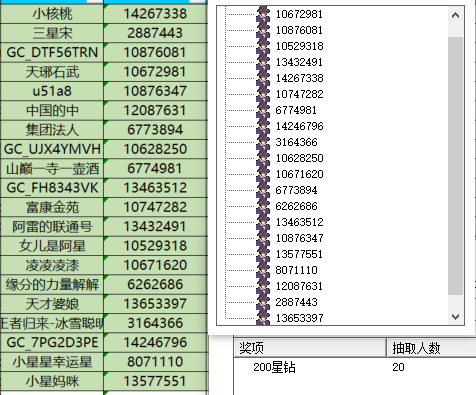Viewport: 476px width, 395px height.
Task: Select spreadsheet cell 10529318
Action: 155,246
